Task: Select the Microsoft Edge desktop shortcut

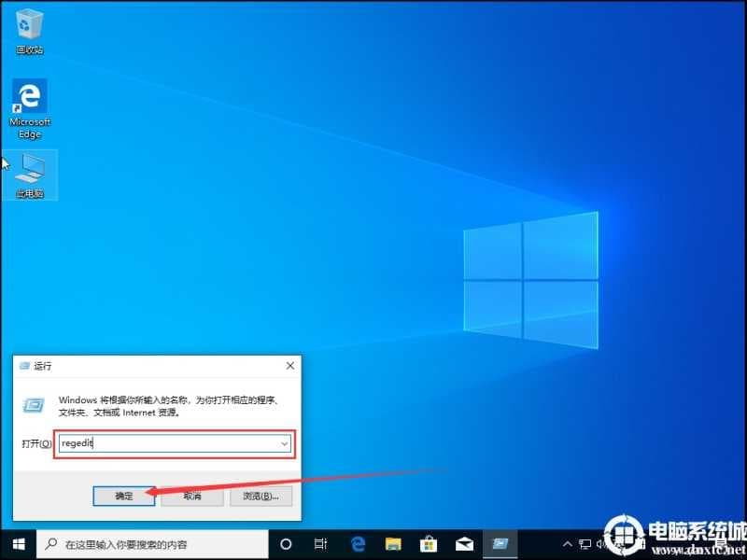Action: [30, 109]
